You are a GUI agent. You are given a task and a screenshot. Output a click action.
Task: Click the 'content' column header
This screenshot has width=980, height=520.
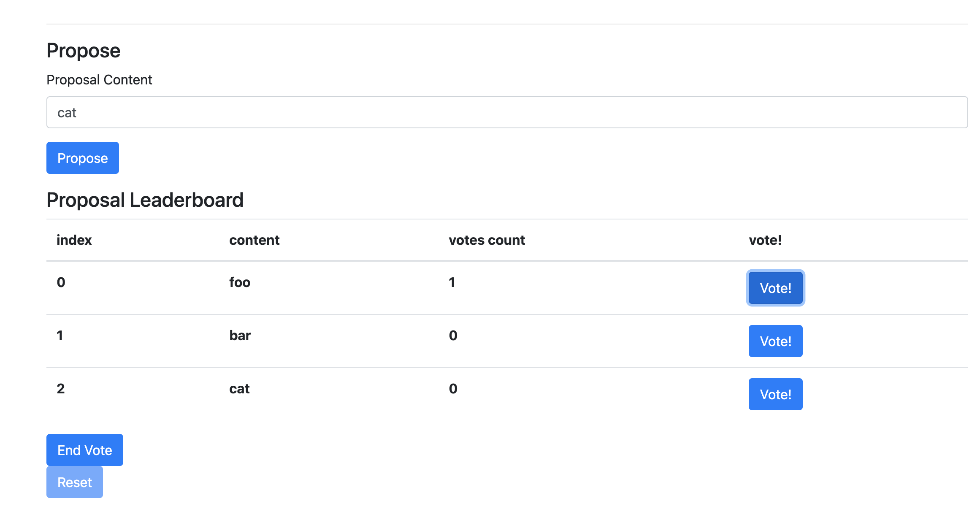coord(254,240)
